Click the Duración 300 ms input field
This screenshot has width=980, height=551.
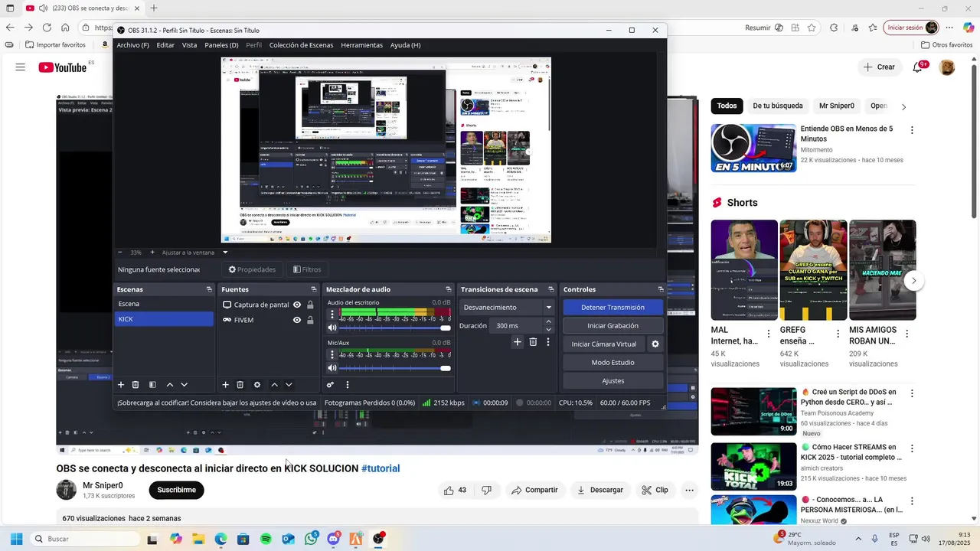pyautogui.click(x=517, y=325)
